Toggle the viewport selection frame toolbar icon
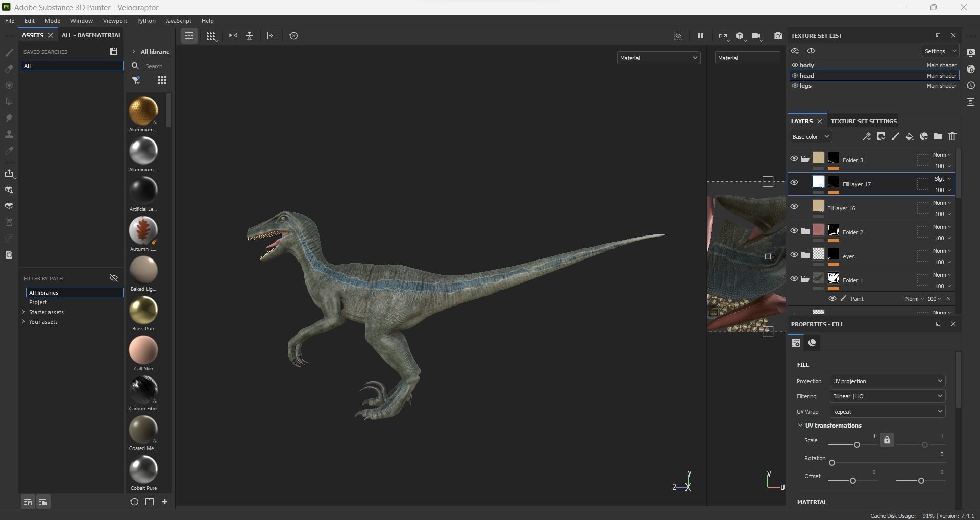Screen dimensions: 980x520 [189, 36]
